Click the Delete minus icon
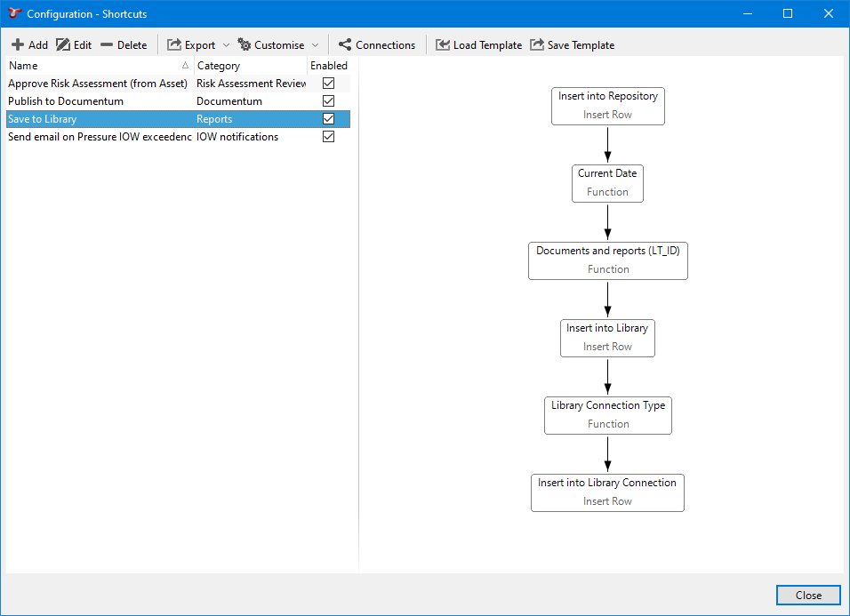 point(107,45)
